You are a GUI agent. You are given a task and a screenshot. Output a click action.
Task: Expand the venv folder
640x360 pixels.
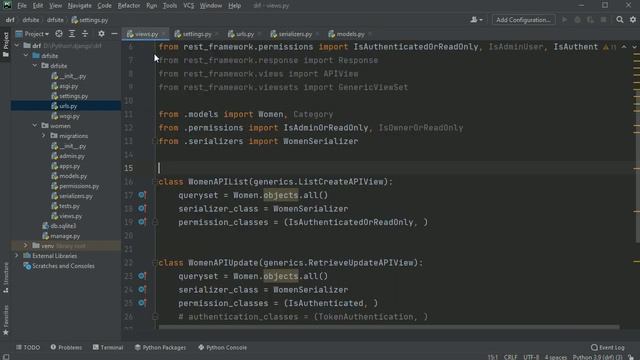[x=26, y=246]
